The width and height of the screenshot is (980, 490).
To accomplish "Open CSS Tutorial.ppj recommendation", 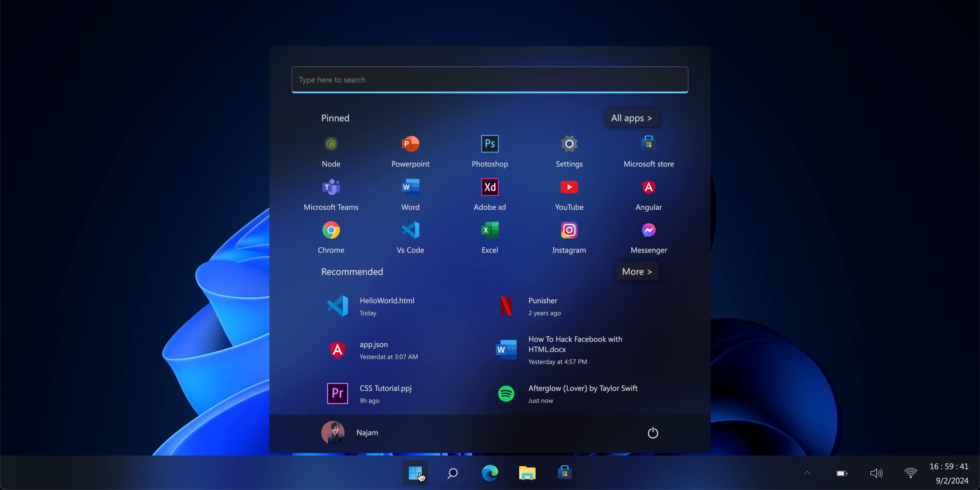I will click(x=369, y=394).
